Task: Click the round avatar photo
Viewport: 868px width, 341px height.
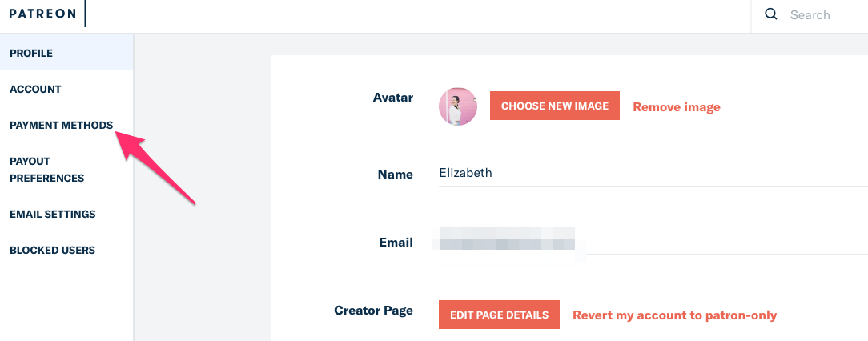Action: coord(458,106)
